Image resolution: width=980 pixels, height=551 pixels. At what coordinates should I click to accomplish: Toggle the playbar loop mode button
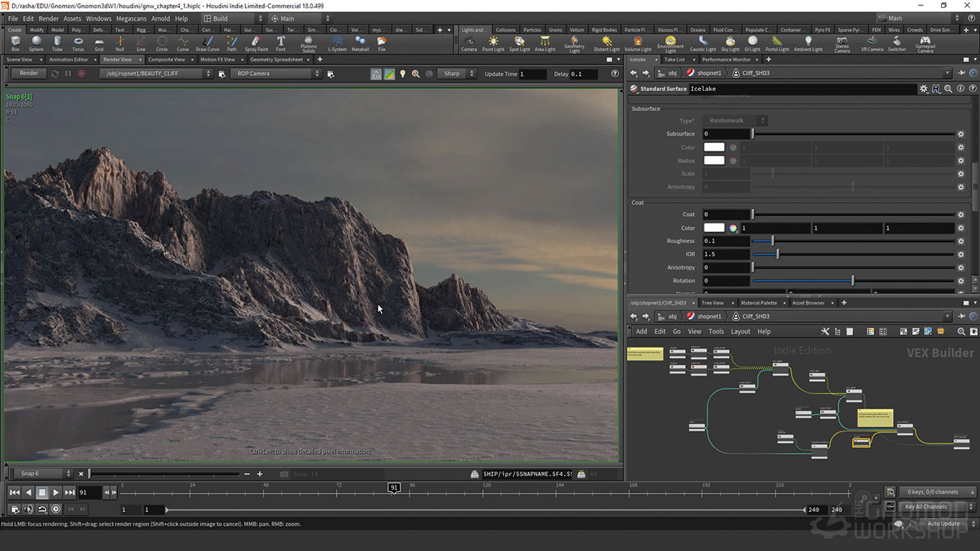[x=42, y=509]
